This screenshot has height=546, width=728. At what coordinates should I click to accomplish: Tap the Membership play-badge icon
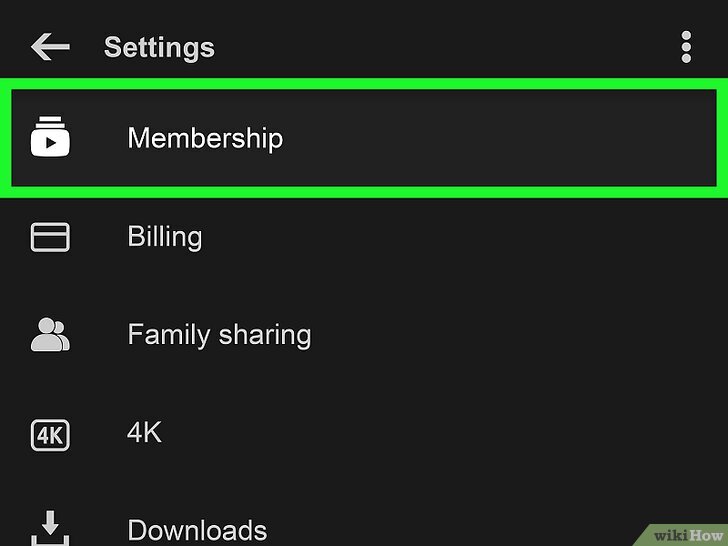(50, 136)
